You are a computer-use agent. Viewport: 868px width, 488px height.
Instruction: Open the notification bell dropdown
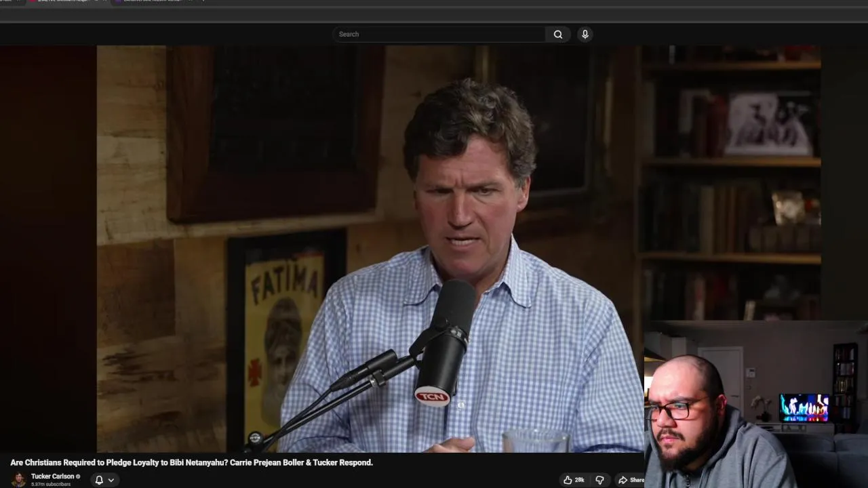point(104,480)
